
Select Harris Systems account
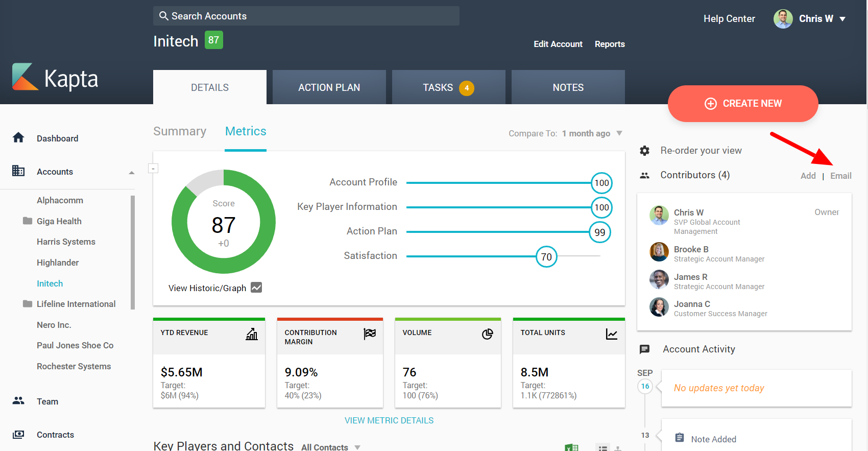coord(66,242)
